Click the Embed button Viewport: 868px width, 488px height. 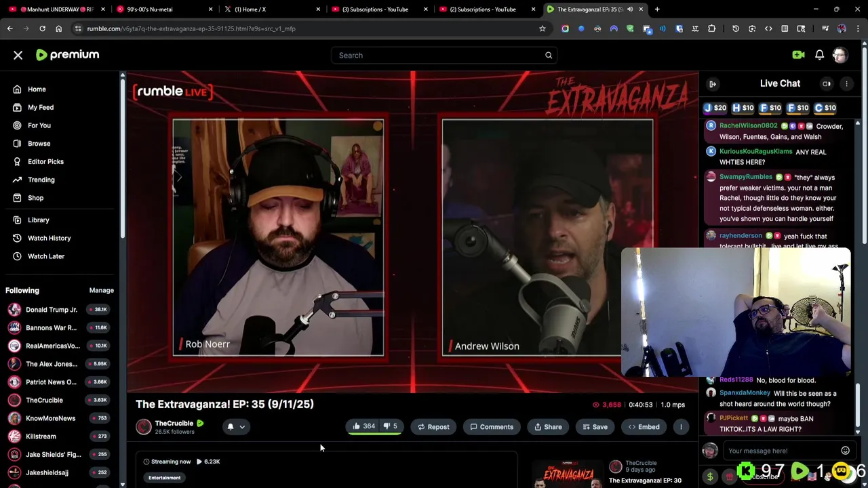(x=644, y=427)
